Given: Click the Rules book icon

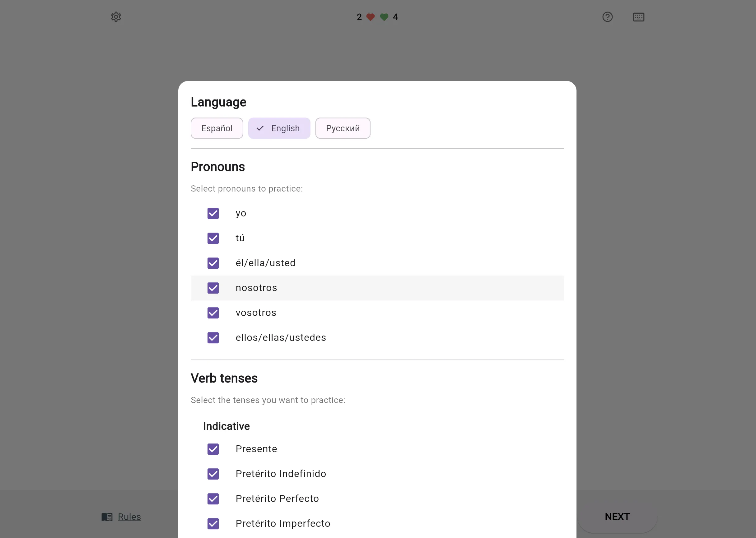Looking at the screenshot, I should click(107, 517).
